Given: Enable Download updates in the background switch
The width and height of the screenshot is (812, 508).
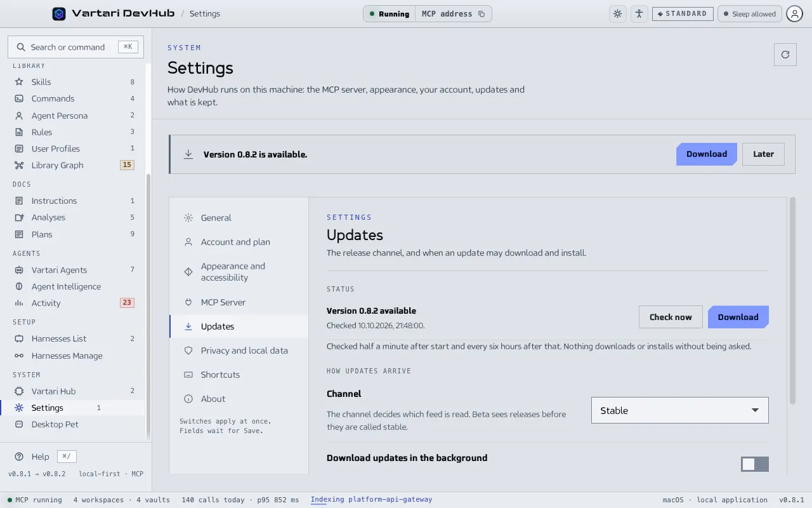Looking at the screenshot, I should click(x=755, y=464).
